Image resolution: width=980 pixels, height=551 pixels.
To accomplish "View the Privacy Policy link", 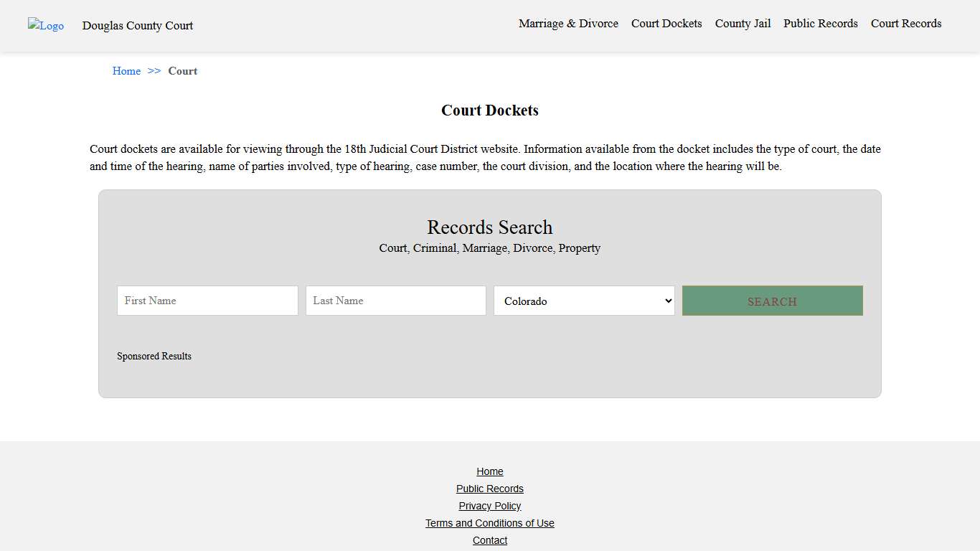I will click(490, 506).
